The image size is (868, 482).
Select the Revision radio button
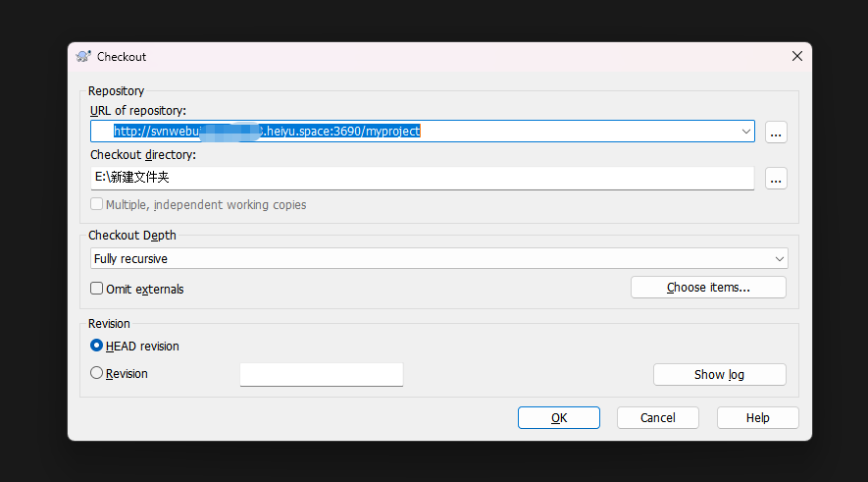(96, 373)
